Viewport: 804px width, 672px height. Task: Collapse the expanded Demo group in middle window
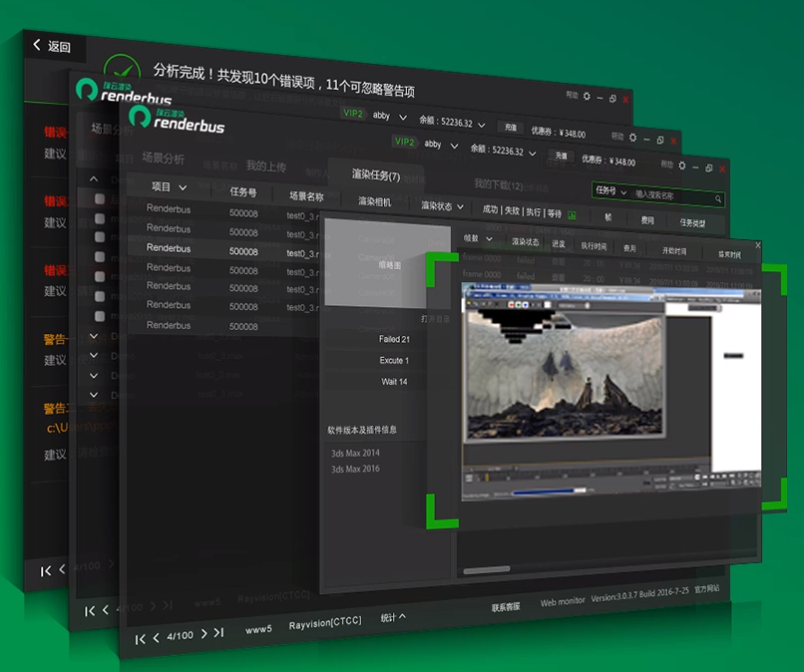click(94, 178)
